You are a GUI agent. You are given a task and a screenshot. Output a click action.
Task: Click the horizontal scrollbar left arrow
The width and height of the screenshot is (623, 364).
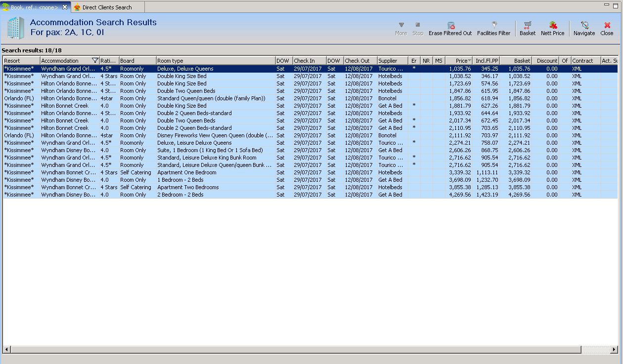pyautogui.click(x=6, y=350)
